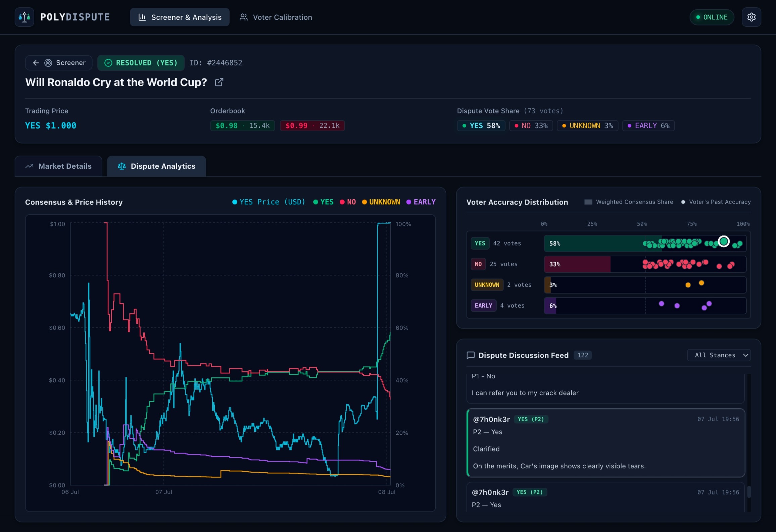The image size is (776, 532).
Task: Click the EARLY 6% vote share chip
Action: coord(648,126)
